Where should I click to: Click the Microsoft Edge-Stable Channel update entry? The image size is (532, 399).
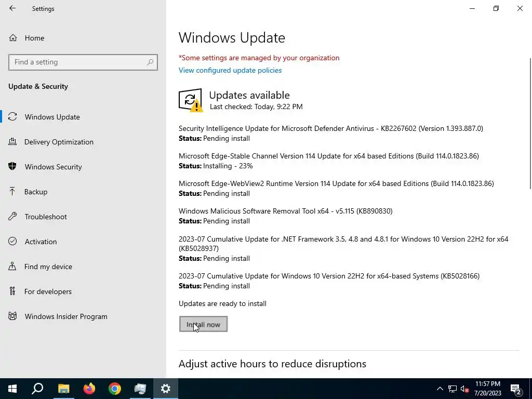(329, 156)
